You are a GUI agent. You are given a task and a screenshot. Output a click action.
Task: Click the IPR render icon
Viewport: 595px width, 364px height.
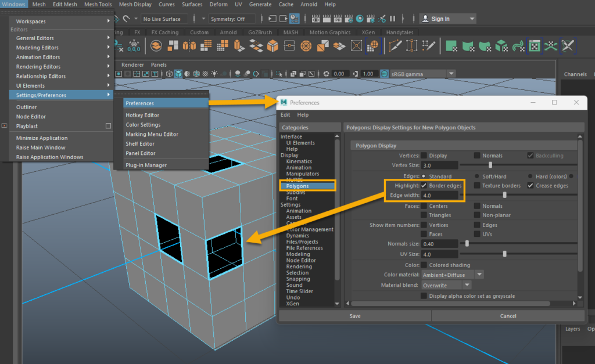click(338, 19)
